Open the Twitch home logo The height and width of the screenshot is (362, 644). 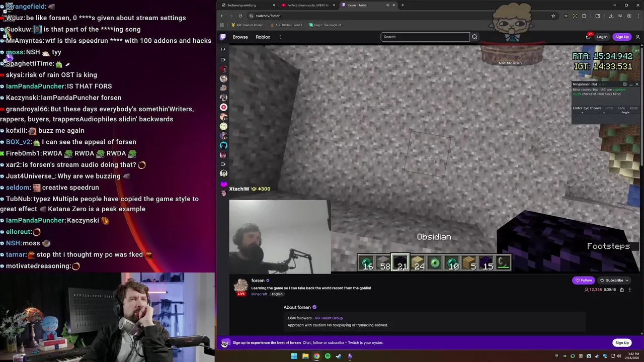[x=223, y=37]
